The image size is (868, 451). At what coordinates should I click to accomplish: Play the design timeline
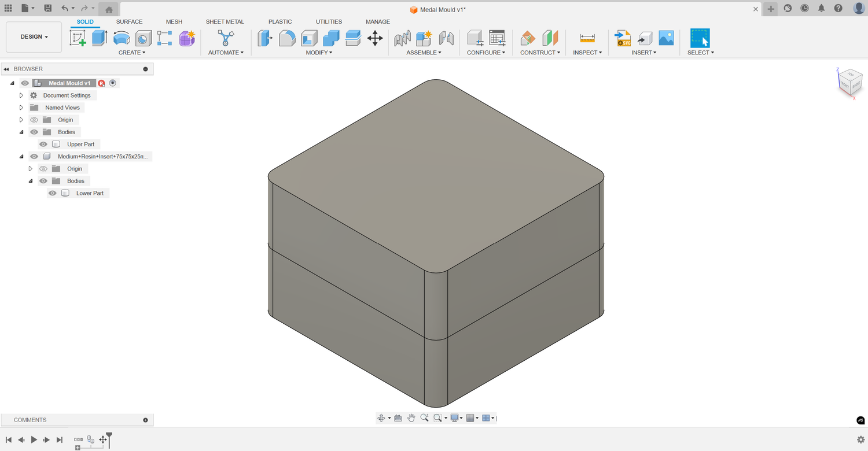point(34,440)
